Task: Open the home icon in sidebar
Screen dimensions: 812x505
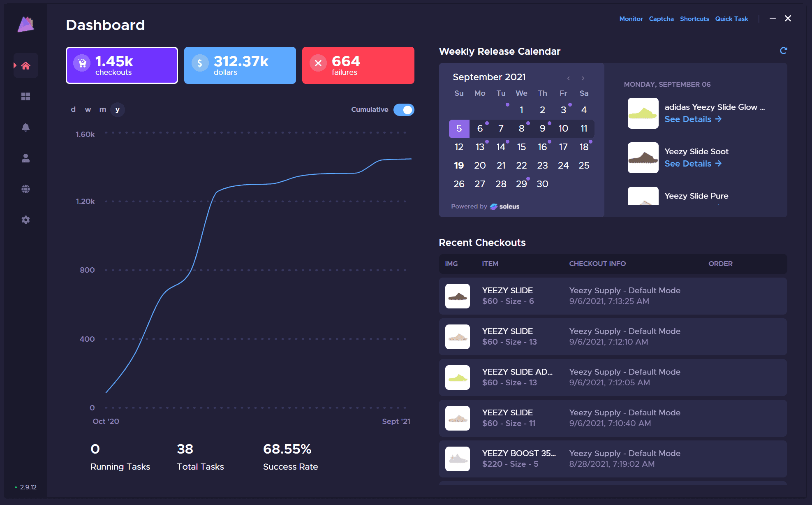Action: (25, 65)
